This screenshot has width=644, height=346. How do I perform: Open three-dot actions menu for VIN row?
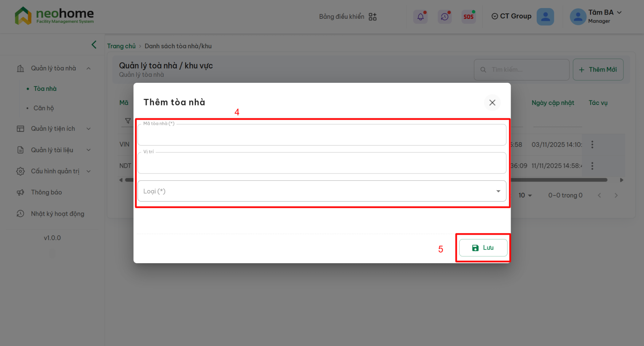[592, 144]
